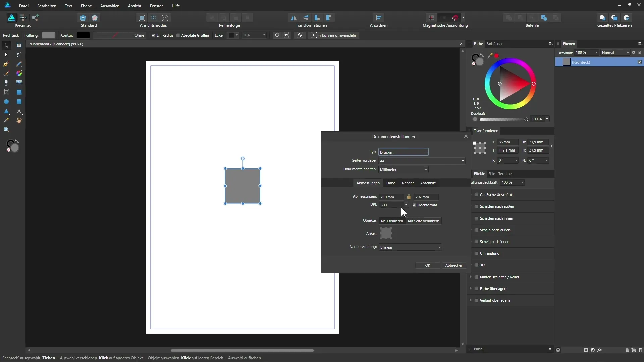Click the Kontur black color swatch

(x=83, y=35)
